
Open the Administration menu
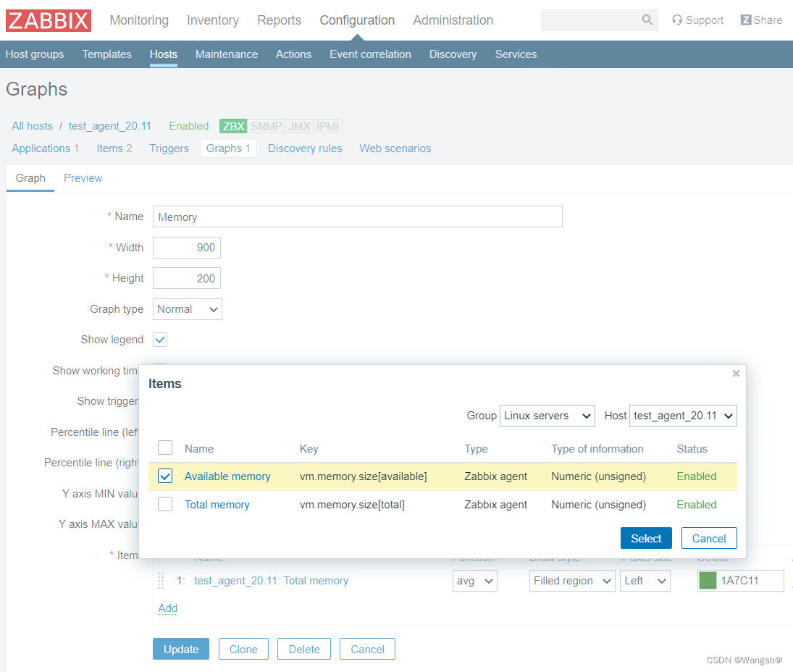(x=453, y=20)
